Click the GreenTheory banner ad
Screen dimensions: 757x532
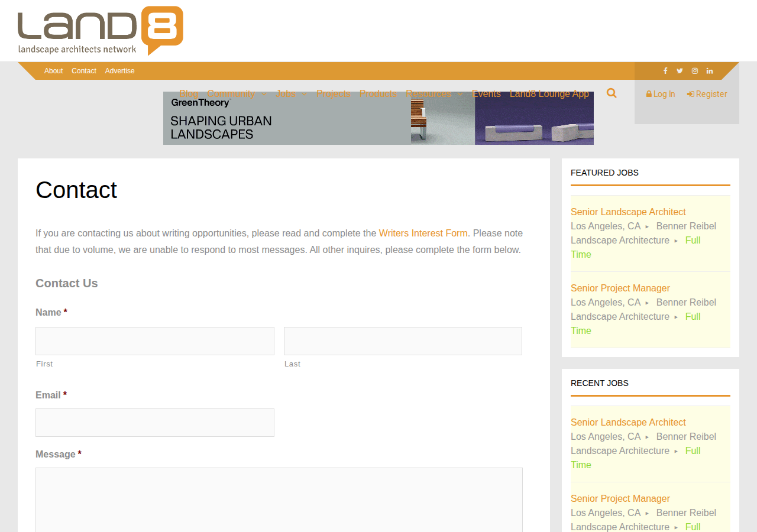pyautogui.click(x=378, y=118)
